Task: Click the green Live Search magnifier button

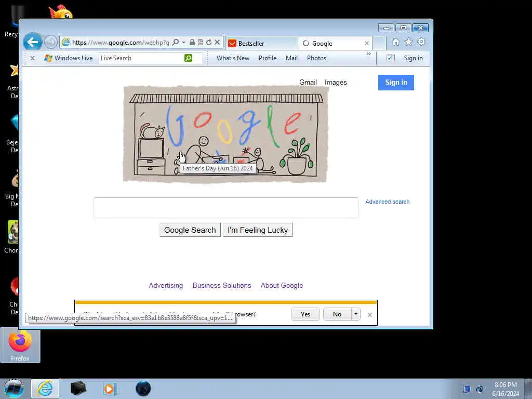Action: pyautogui.click(x=188, y=58)
